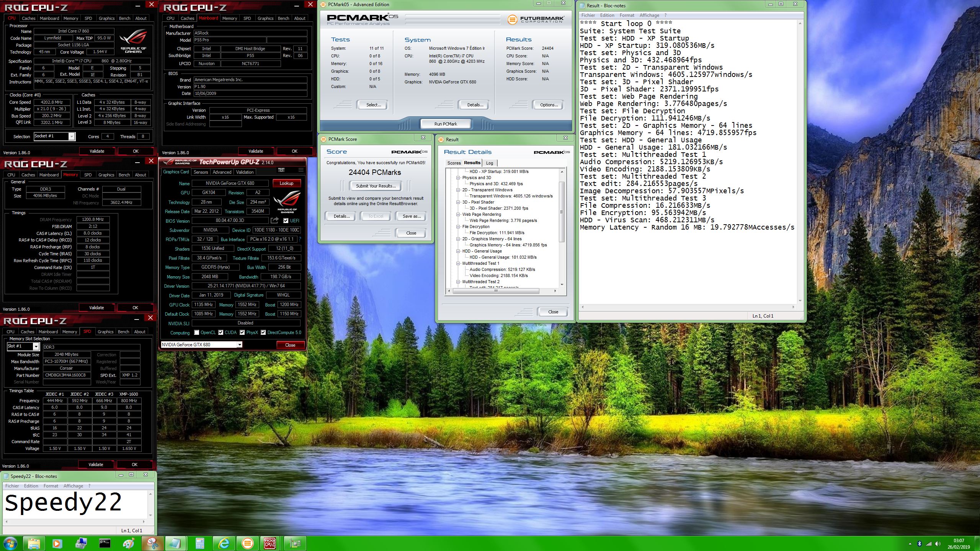Collapse the Physics and 3D tree node

[458, 178]
